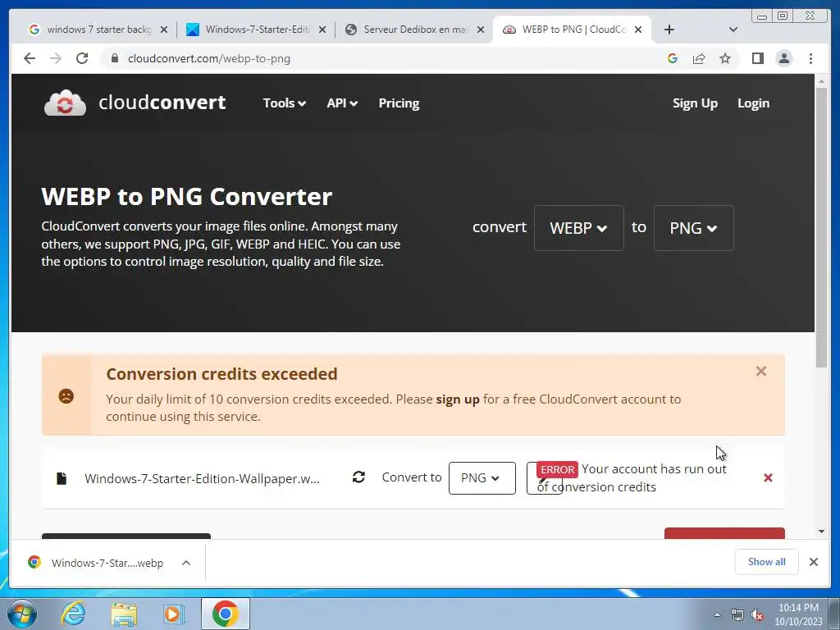Open the Windows Start orb
The image size is (840, 630).
22,614
